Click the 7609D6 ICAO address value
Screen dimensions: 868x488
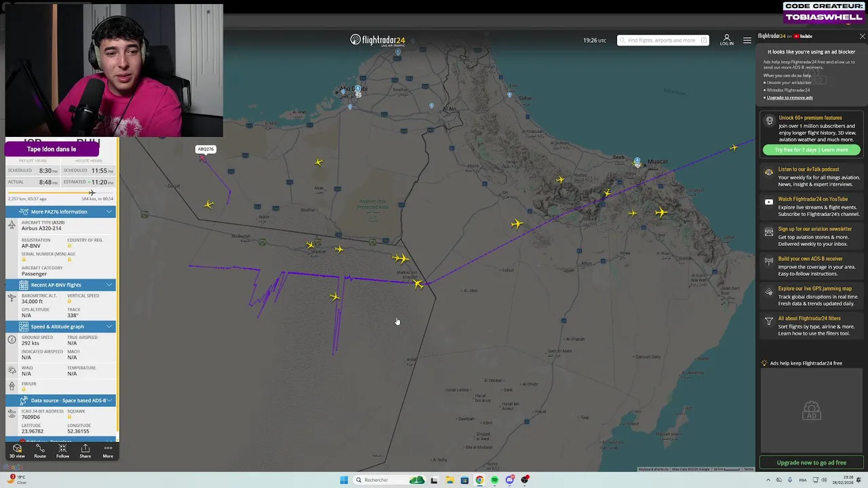[x=31, y=417]
